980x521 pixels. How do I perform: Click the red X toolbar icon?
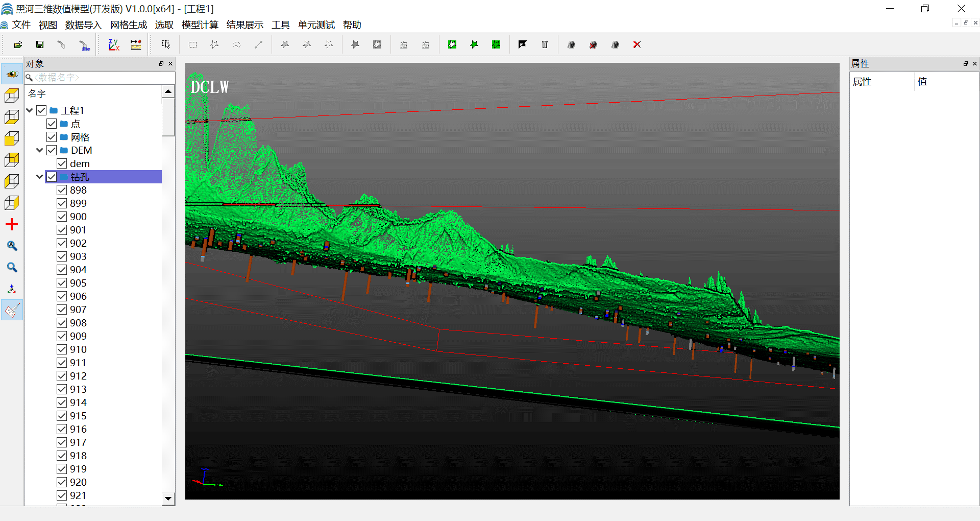(636, 45)
